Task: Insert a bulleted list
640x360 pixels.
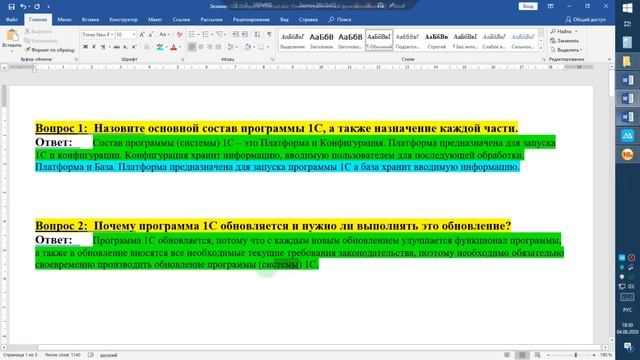Action: pos(193,35)
